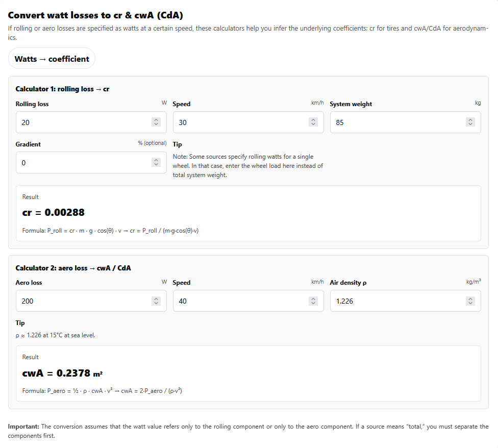Decrease System weight using stepper down arrow
Image resolution: width=498 pixels, height=448 pixels.
pos(470,125)
